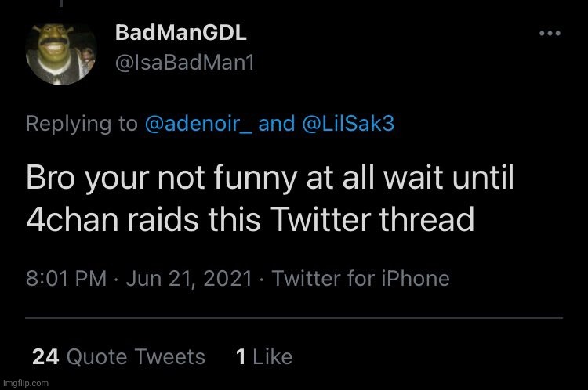Click the 1 like count number
588x390 pixels.
[x=241, y=357]
